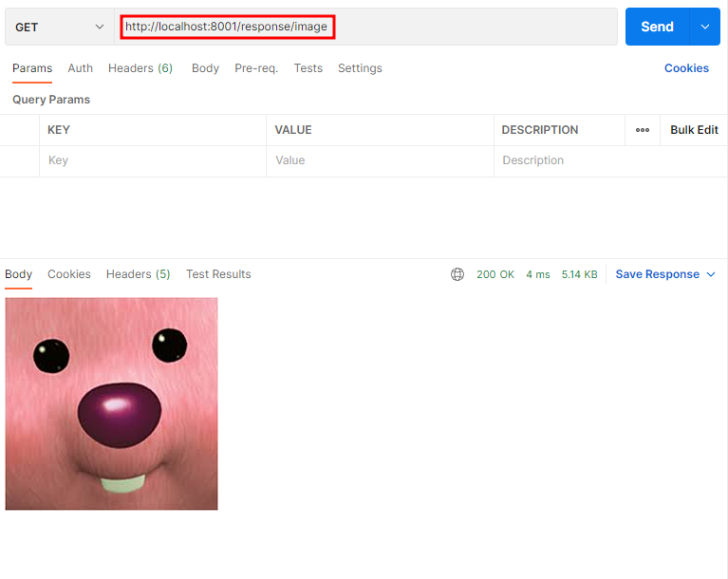Expand the Save Response dropdown chevron
This screenshot has height=579, width=728.
click(x=711, y=274)
